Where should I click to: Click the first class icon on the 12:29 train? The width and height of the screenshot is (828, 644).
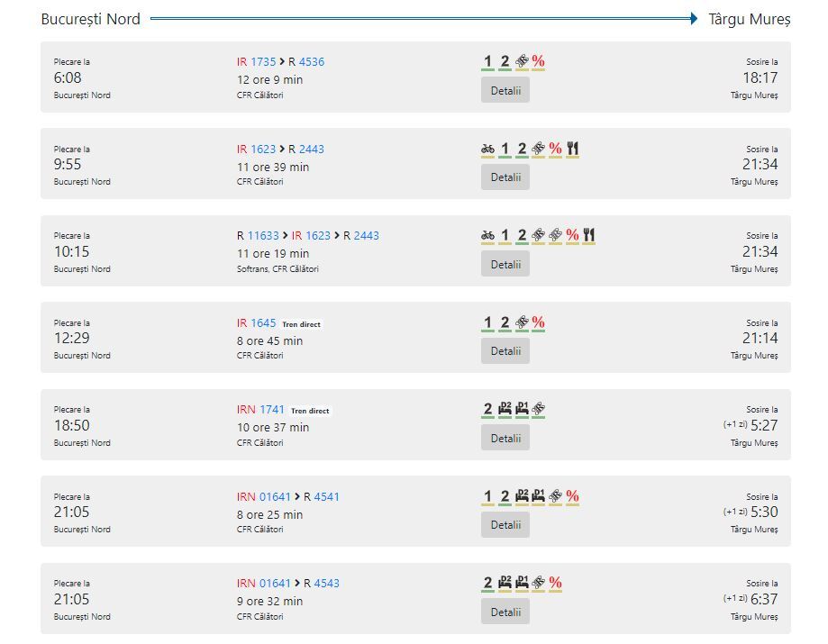(x=487, y=322)
